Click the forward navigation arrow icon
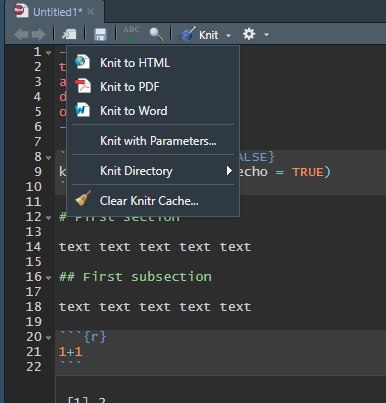Image resolution: width=386 pixels, height=403 pixels. 39,35
